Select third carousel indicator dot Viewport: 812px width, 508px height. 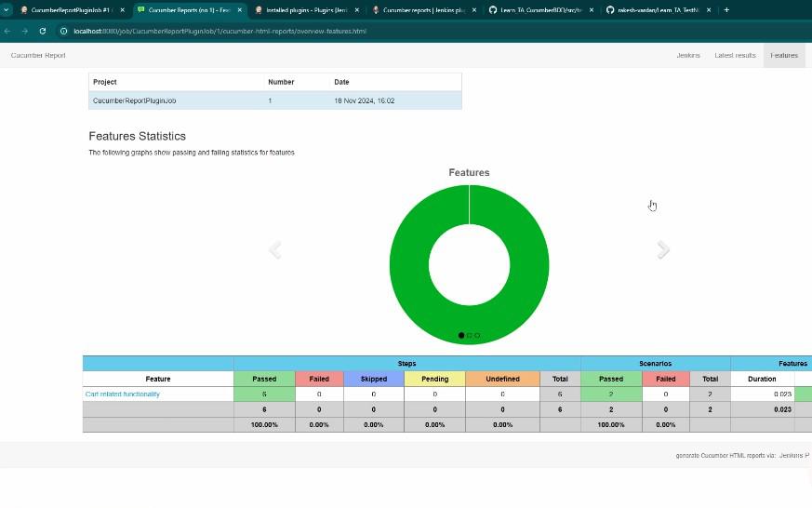coord(477,336)
